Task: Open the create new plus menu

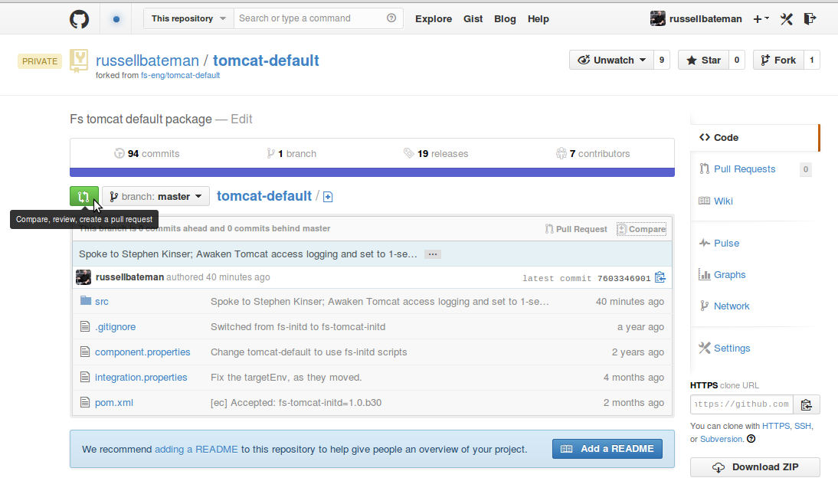Action: coord(761,19)
